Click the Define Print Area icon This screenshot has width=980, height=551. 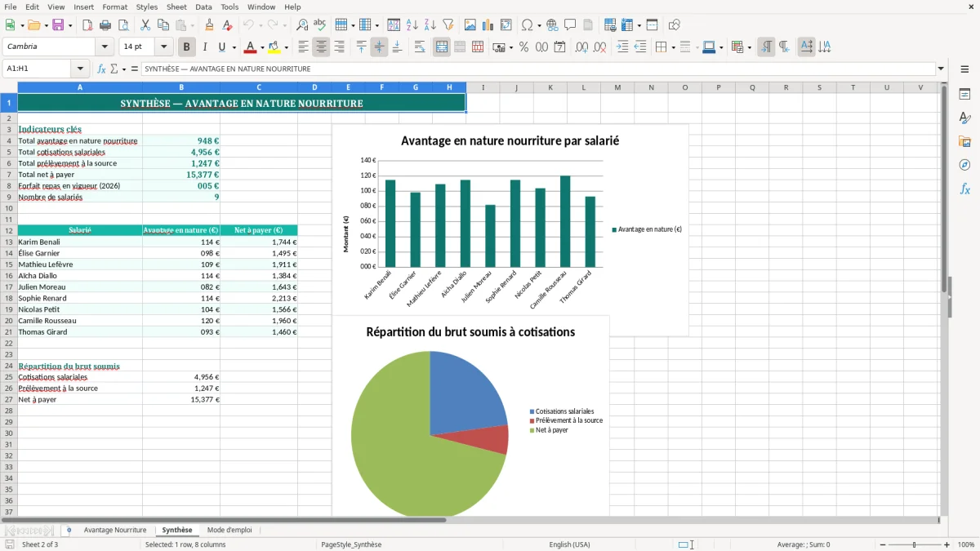pos(610,25)
